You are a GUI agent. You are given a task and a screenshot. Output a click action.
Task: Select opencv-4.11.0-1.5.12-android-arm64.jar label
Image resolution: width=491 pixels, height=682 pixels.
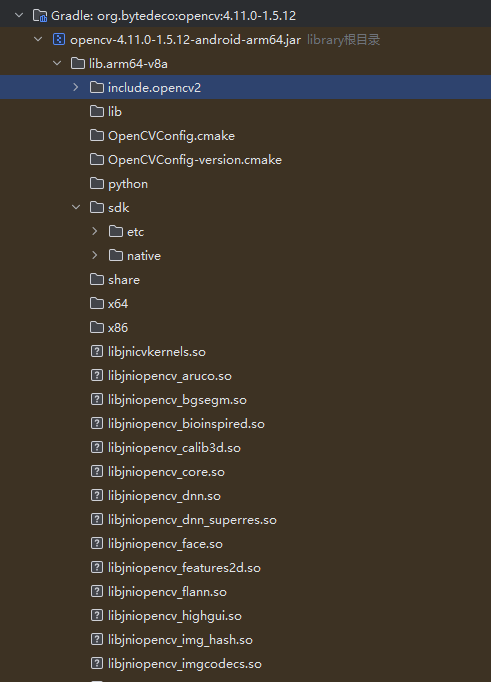(x=185, y=40)
